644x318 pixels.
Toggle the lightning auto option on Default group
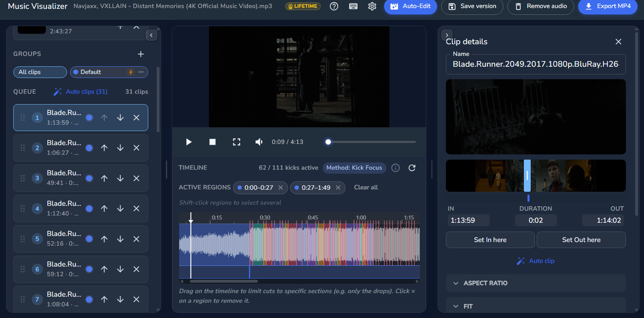[131, 72]
